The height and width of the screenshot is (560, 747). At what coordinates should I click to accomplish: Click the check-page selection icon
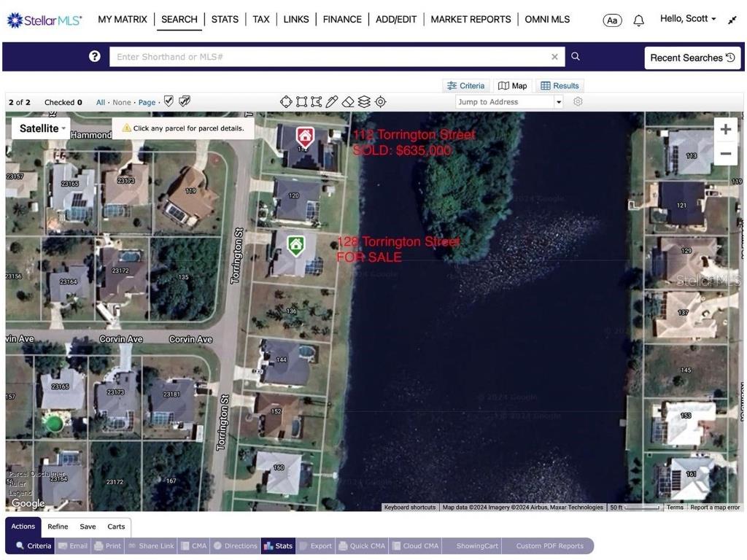(185, 101)
